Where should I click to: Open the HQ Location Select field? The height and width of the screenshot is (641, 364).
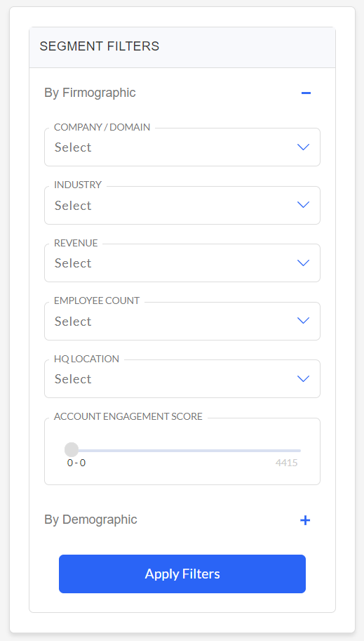tap(182, 378)
